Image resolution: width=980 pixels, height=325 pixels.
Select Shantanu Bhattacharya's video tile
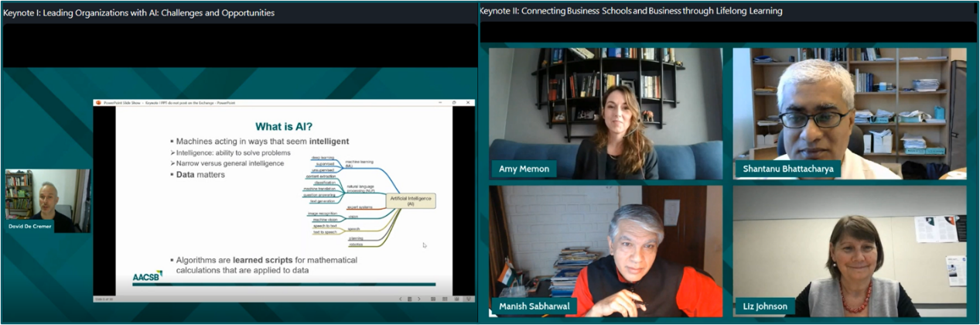849,113
